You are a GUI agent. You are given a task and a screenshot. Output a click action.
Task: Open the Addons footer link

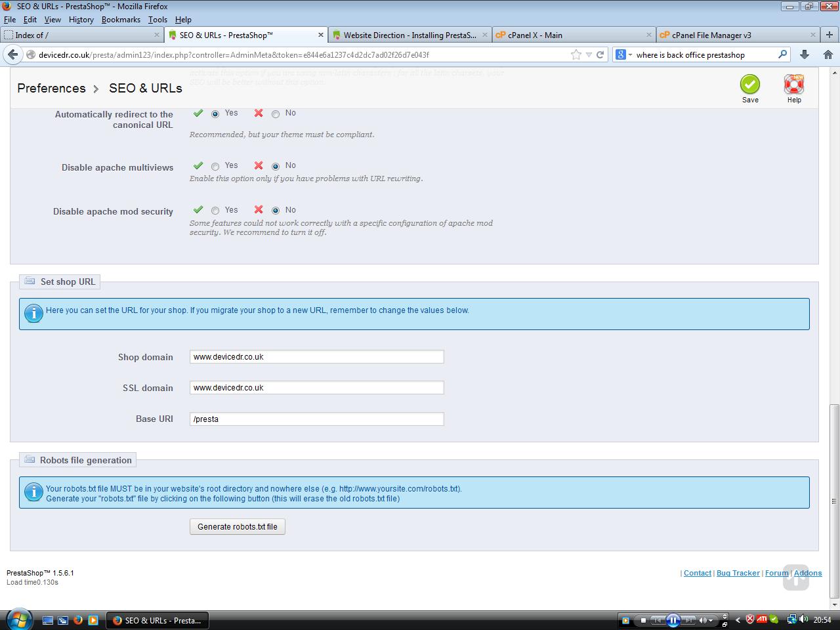(808, 573)
